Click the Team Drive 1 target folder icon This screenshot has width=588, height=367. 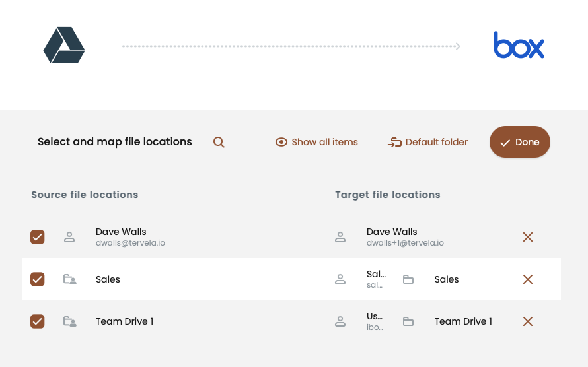408,321
